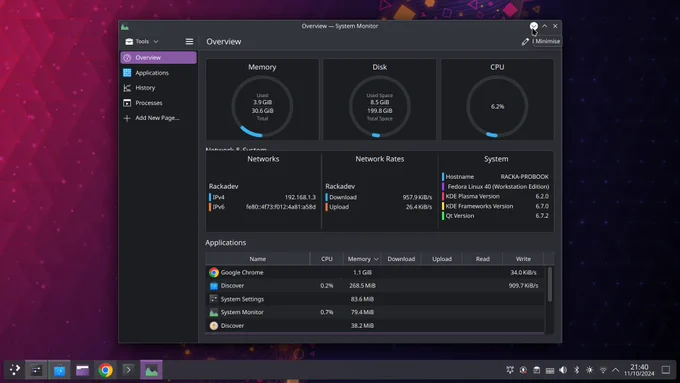This screenshot has height=383, width=680.
Task: Click the applications table vertical scrollbar
Action: pos(550,285)
